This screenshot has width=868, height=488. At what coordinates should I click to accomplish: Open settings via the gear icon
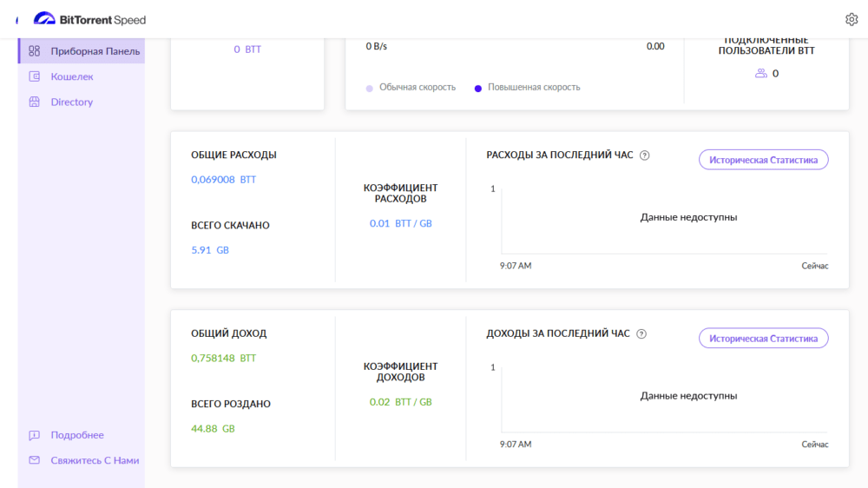(x=851, y=19)
